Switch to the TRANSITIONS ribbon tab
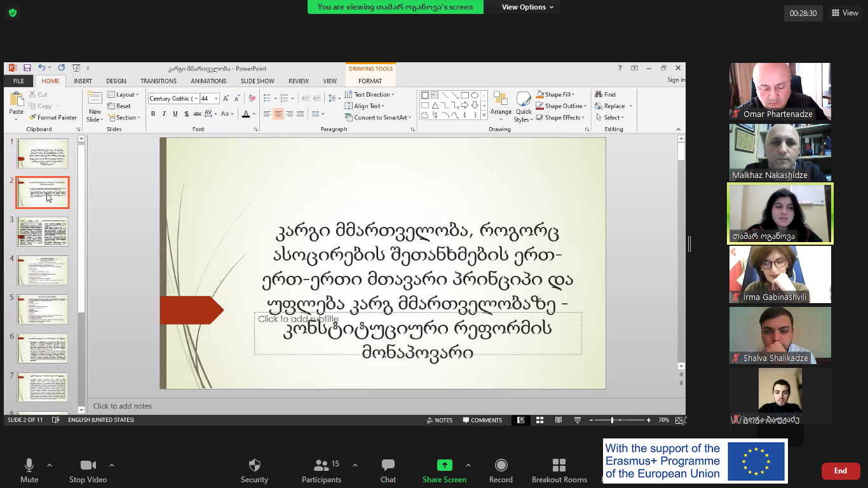The image size is (868, 488). pyautogui.click(x=158, y=81)
